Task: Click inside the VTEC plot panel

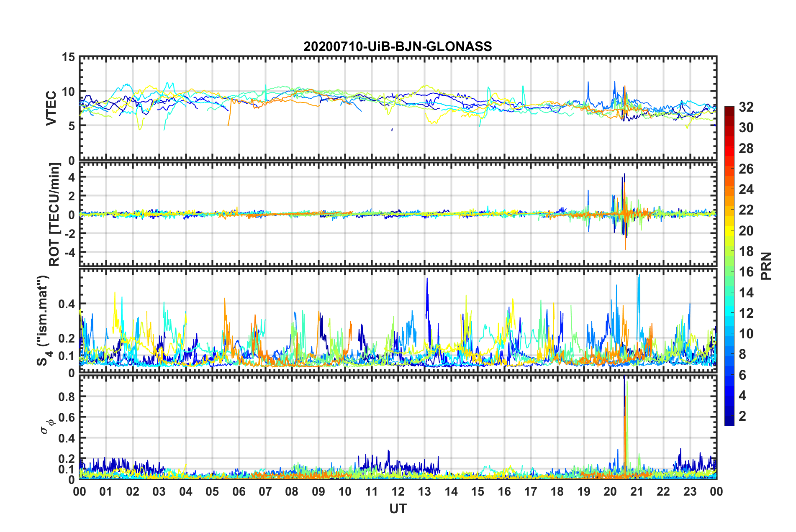Action: [x=398, y=108]
